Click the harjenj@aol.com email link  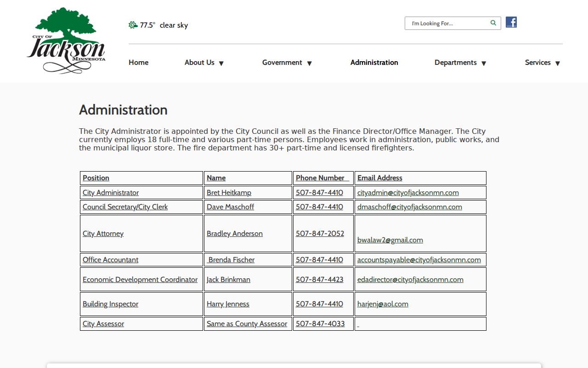tap(383, 304)
